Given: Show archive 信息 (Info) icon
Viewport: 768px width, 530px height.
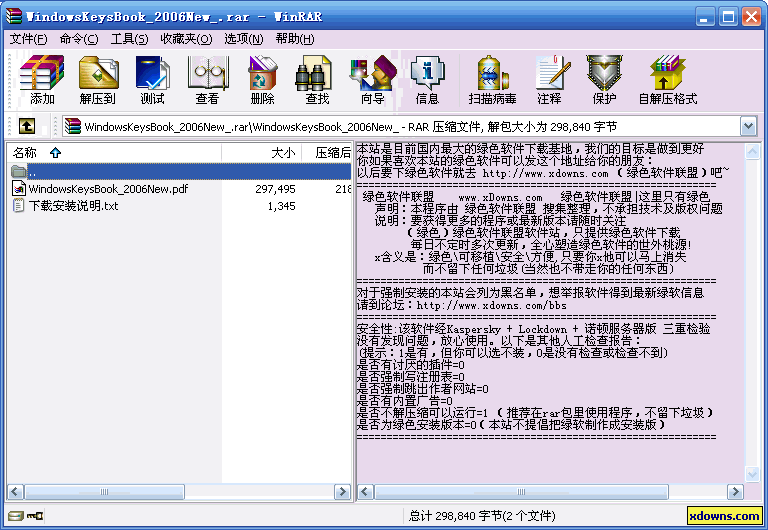Looking at the screenshot, I should tap(428, 72).
